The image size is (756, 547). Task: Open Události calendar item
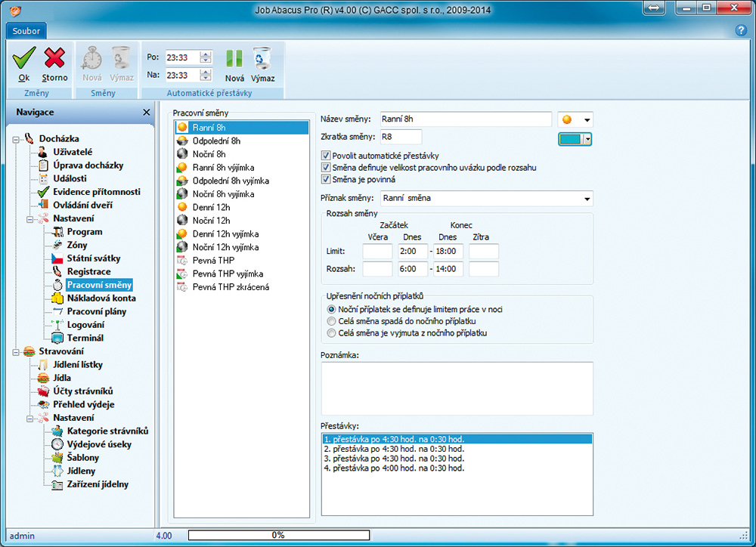coord(70,178)
